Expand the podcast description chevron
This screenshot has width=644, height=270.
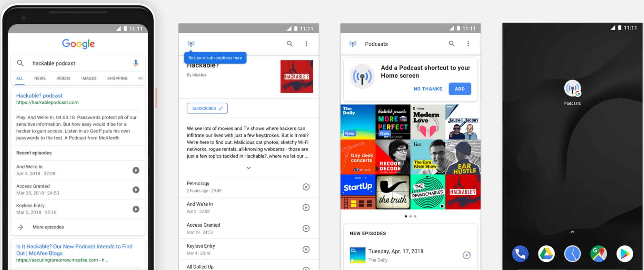pos(249,168)
